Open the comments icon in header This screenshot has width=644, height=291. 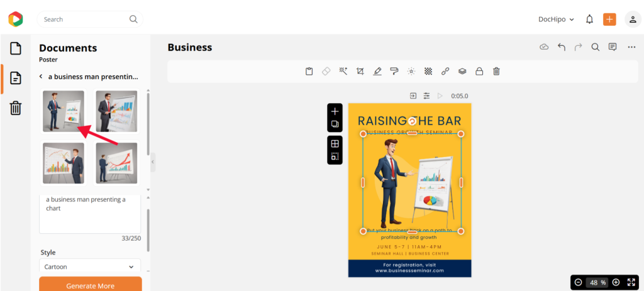(x=613, y=47)
